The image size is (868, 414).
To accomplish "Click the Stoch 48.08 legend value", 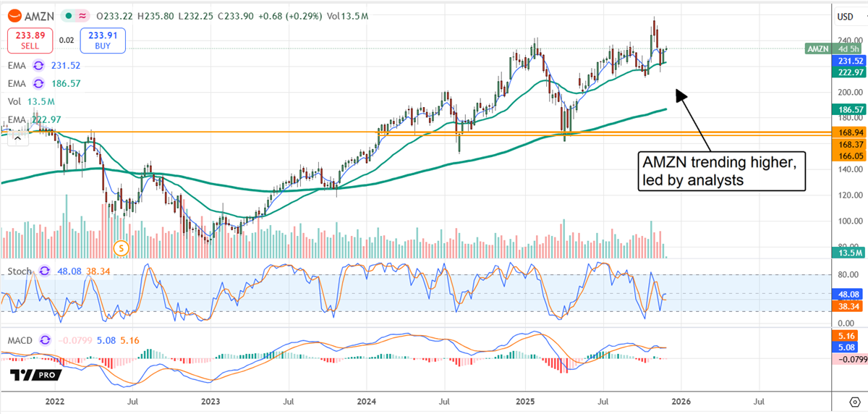I will tap(69, 271).
